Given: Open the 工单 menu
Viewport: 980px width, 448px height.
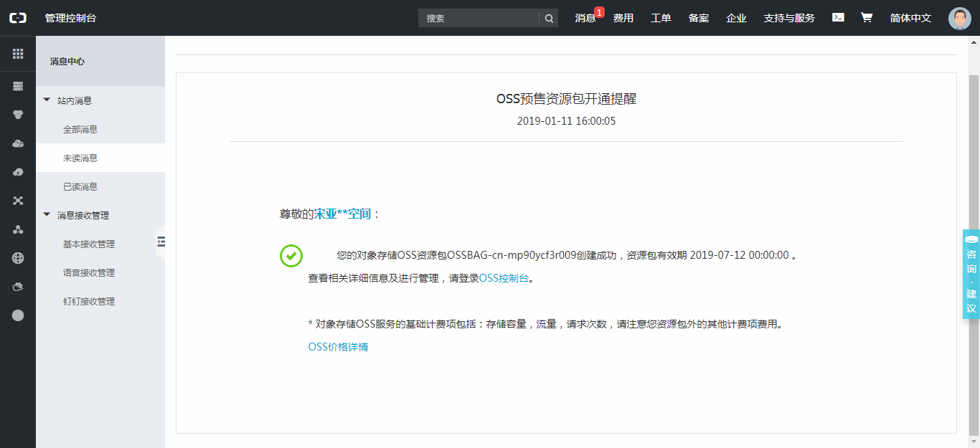Looking at the screenshot, I should (x=661, y=18).
